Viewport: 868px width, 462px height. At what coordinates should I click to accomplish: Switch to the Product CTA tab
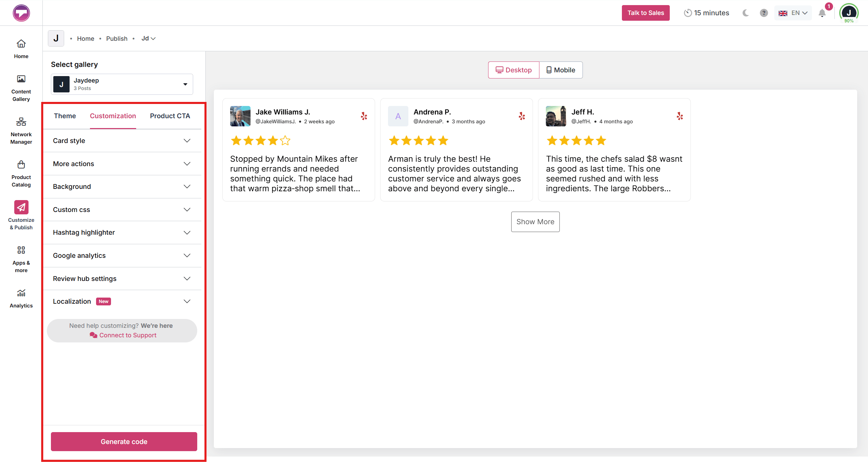pos(170,116)
